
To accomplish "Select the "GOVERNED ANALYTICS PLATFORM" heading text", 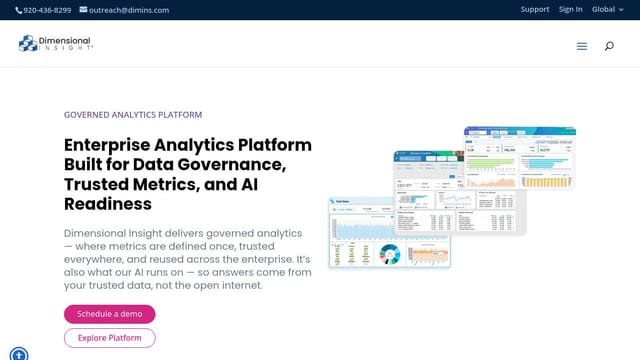I will tap(133, 115).
